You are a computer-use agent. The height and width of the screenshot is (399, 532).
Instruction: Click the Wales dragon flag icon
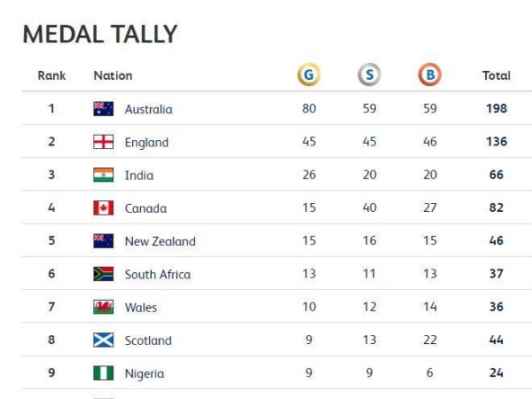coord(104,307)
